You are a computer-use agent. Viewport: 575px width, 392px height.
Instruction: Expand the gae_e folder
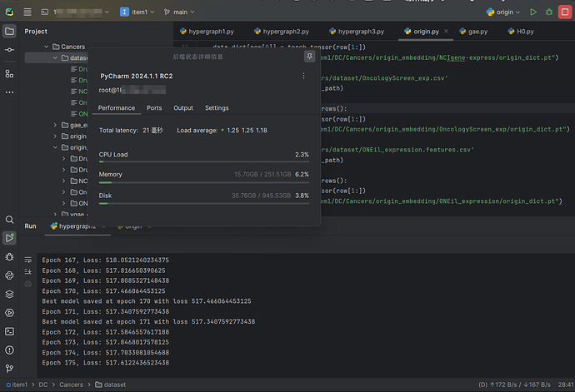click(55, 125)
